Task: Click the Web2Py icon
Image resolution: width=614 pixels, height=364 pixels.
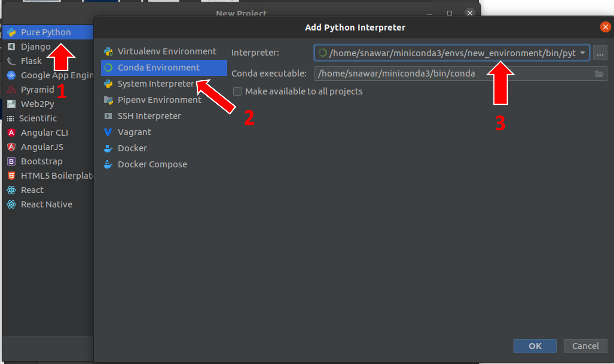Action: click(11, 104)
